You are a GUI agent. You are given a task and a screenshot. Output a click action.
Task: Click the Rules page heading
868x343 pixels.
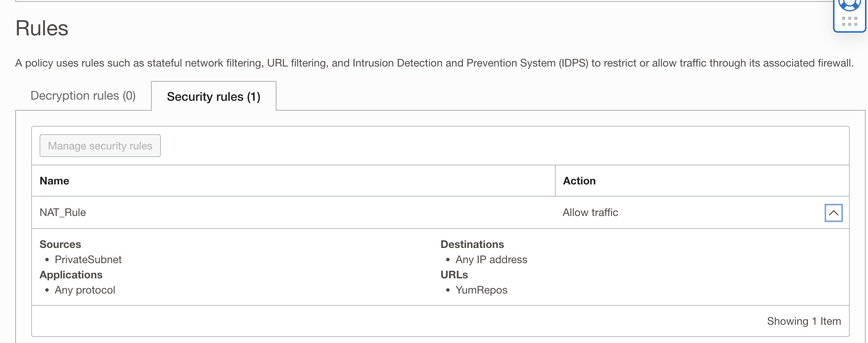point(42,29)
